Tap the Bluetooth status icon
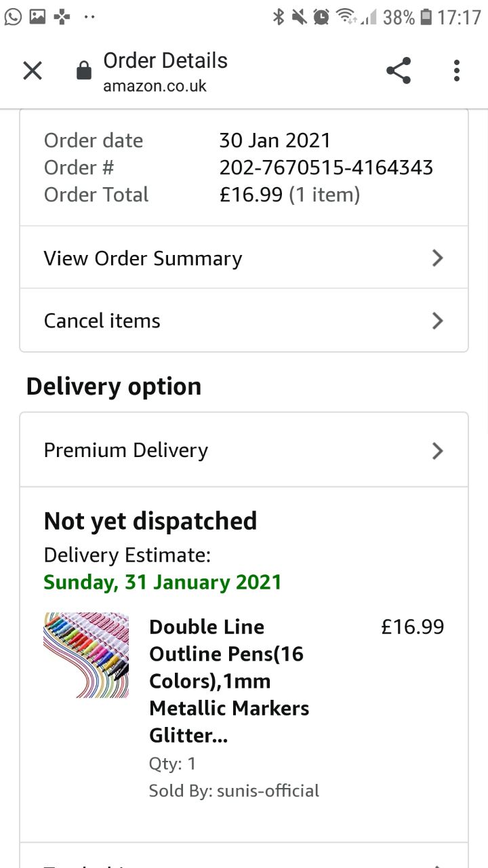The image size is (488, 868). pos(278,17)
